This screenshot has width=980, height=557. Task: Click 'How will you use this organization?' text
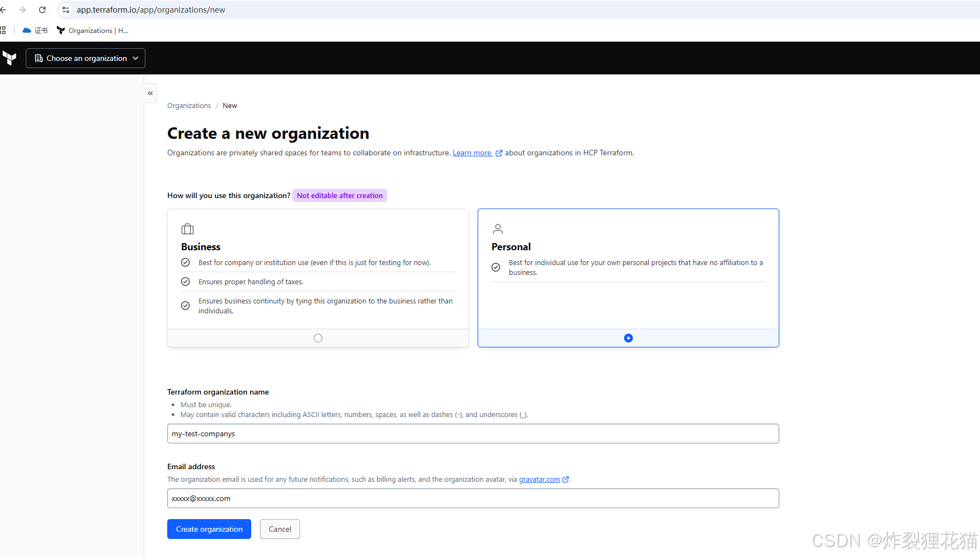(229, 195)
